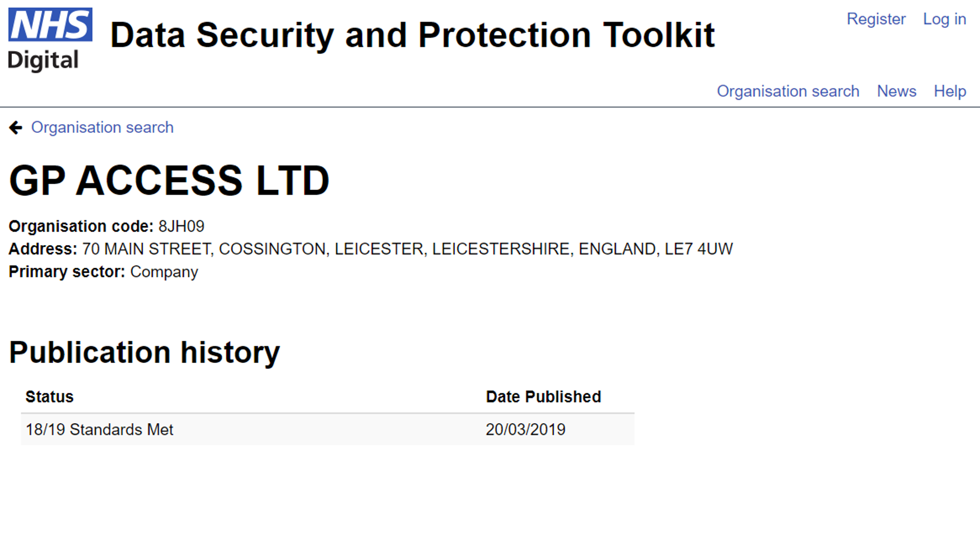Image resolution: width=980 pixels, height=556 pixels.
Task: Open Organisation search in top navigation
Action: point(787,91)
